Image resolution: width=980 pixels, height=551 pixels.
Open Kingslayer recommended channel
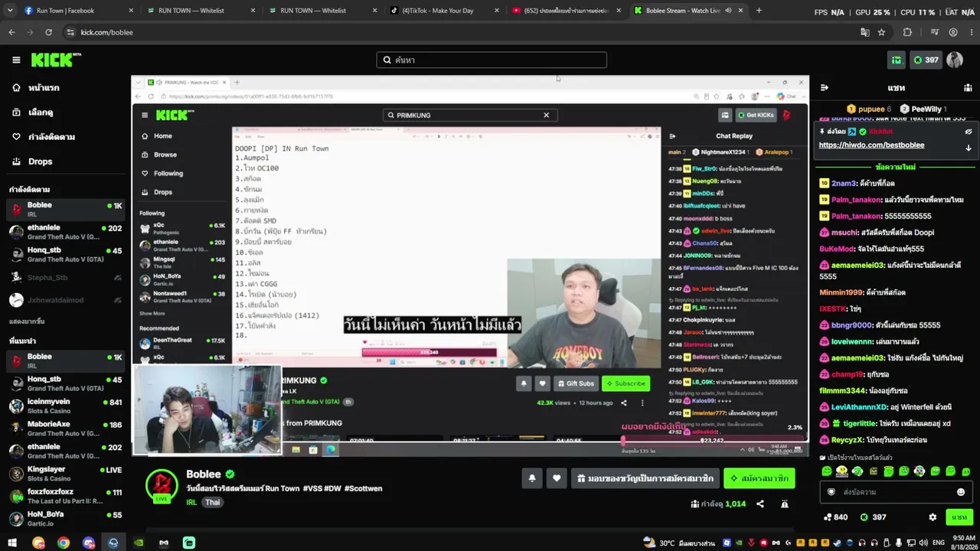click(65, 473)
